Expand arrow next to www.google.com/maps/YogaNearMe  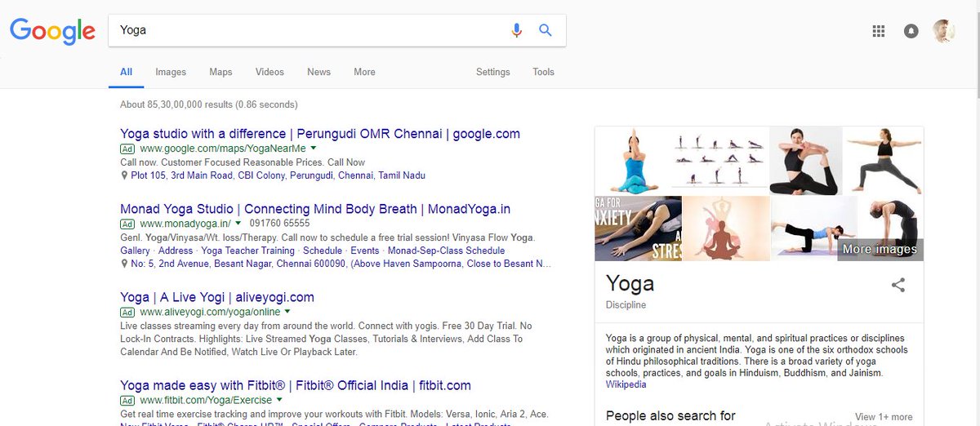tap(313, 149)
